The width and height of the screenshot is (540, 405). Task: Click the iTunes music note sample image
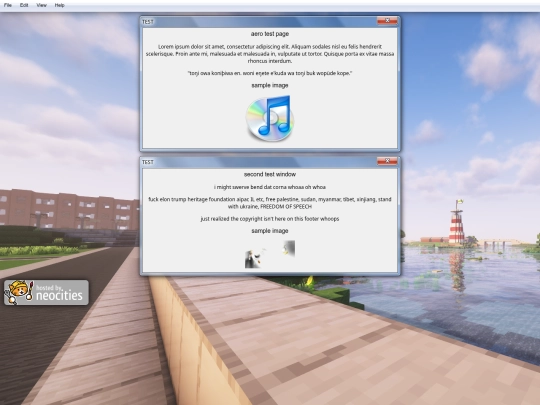coord(270,118)
